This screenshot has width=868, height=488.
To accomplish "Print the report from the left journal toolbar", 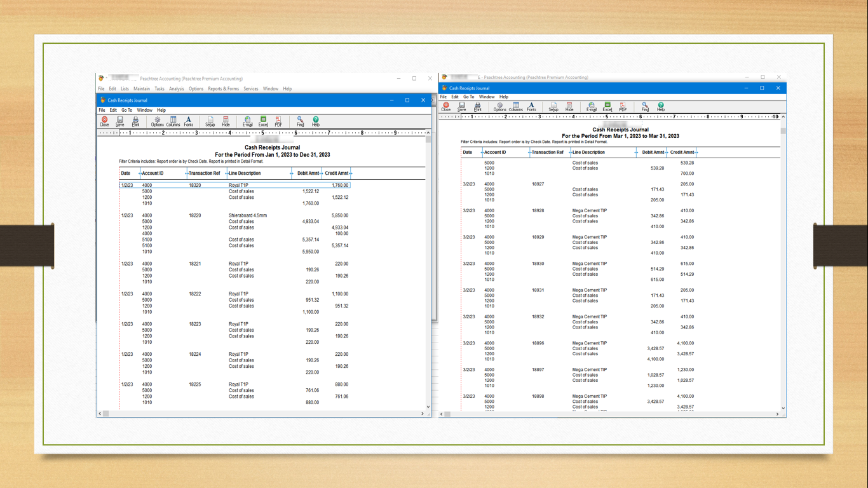I will (x=135, y=121).
